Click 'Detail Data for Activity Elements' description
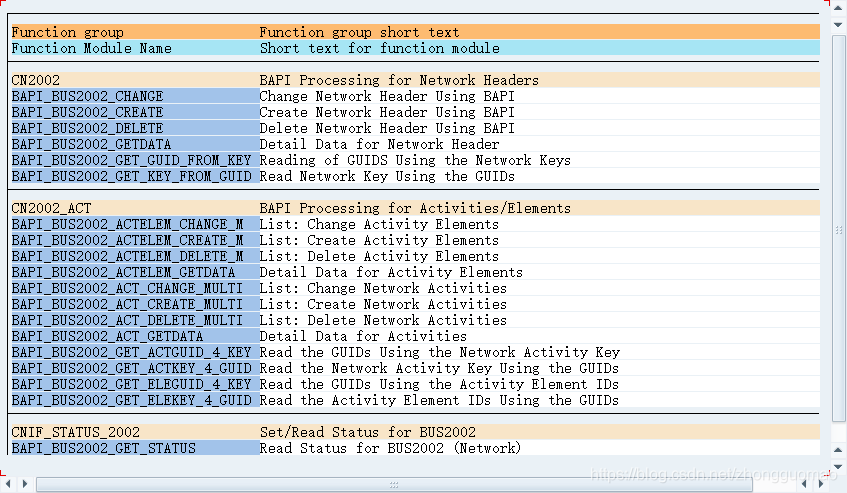Viewport: 847px width, 493px height. point(391,273)
